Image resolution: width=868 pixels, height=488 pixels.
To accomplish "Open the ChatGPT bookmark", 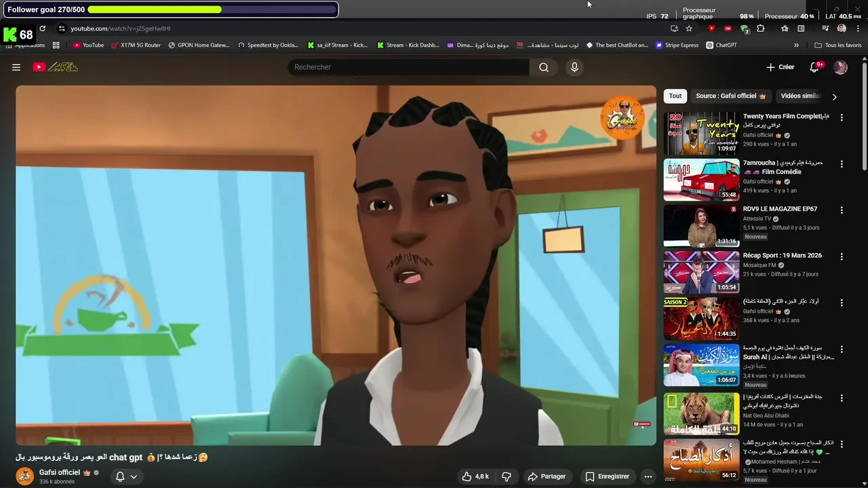I will pos(721,45).
